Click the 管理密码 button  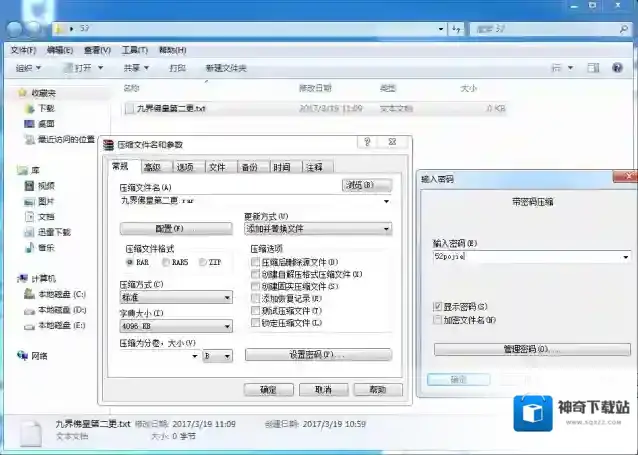coord(532,349)
